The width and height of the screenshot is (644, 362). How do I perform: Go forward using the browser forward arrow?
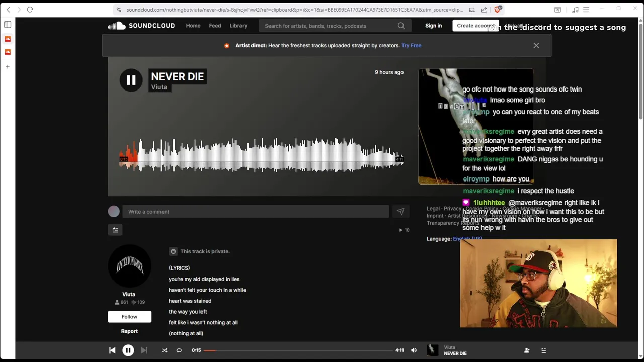click(x=19, y=9)
